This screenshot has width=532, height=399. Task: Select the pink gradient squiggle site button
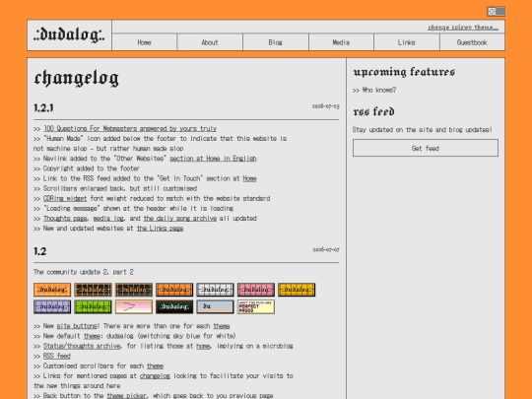[x=134, y=306]
